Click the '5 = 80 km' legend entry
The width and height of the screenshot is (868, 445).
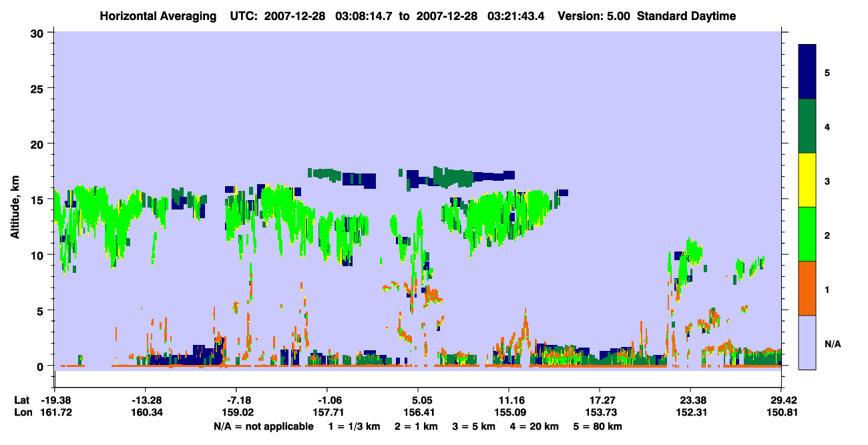pyautogui.click(x=598, y=426)
